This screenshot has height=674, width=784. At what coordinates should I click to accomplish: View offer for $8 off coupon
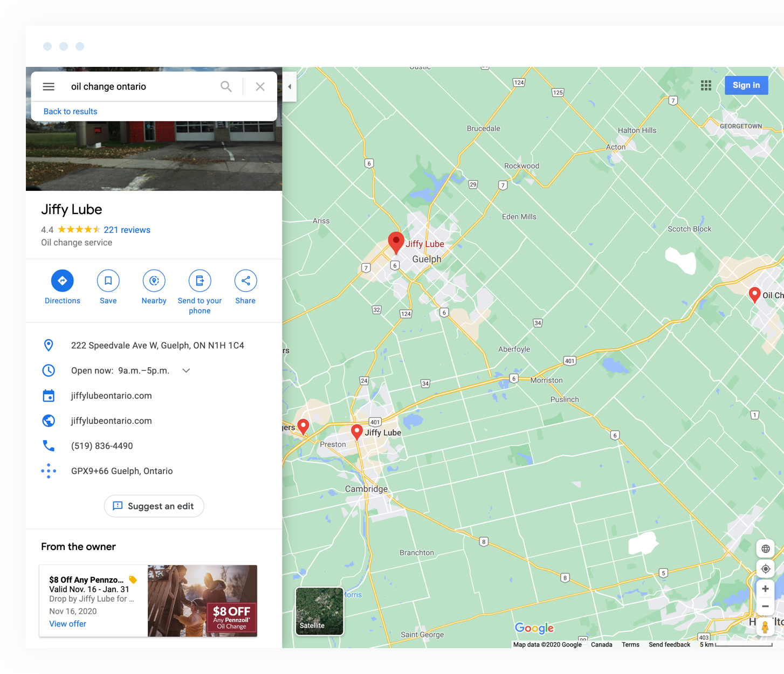[x=67, y=624]
